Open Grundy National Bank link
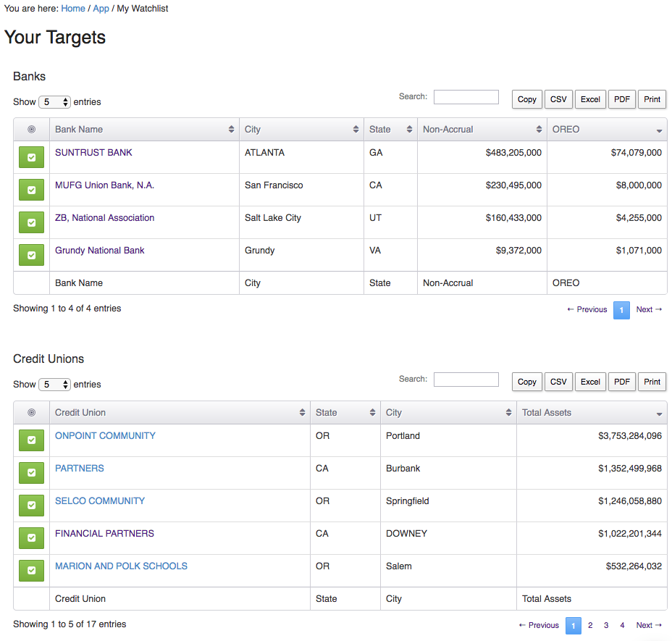 (99, 251)
